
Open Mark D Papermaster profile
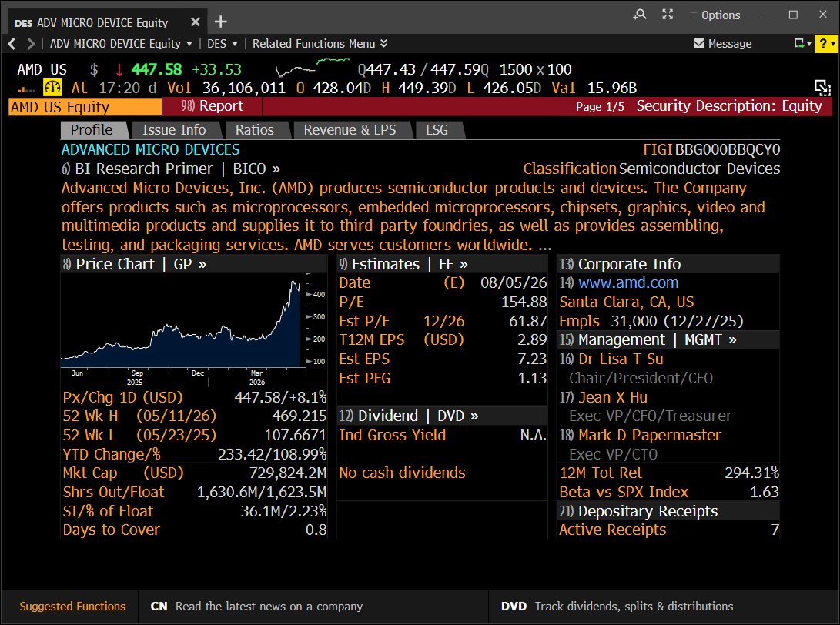pyautogui.click(x=650, y=435)
